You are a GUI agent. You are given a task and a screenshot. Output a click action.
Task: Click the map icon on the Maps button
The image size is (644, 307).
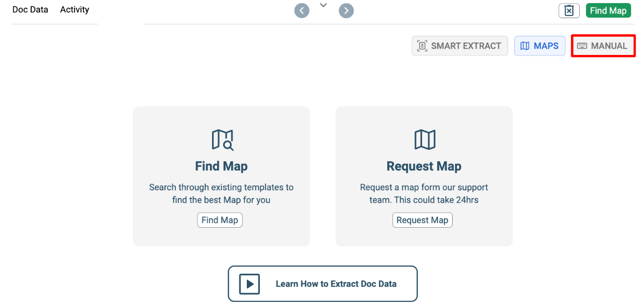[x=525, y=46]
